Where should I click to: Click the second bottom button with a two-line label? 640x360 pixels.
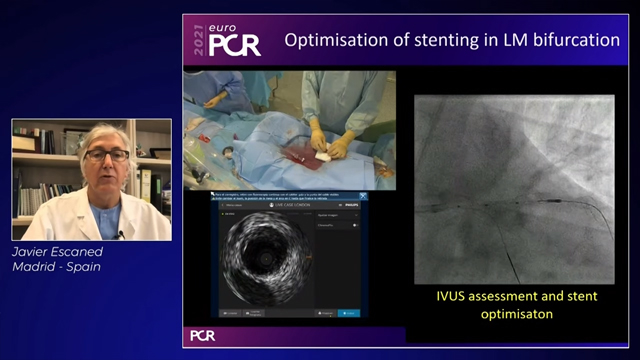[254, 313]
